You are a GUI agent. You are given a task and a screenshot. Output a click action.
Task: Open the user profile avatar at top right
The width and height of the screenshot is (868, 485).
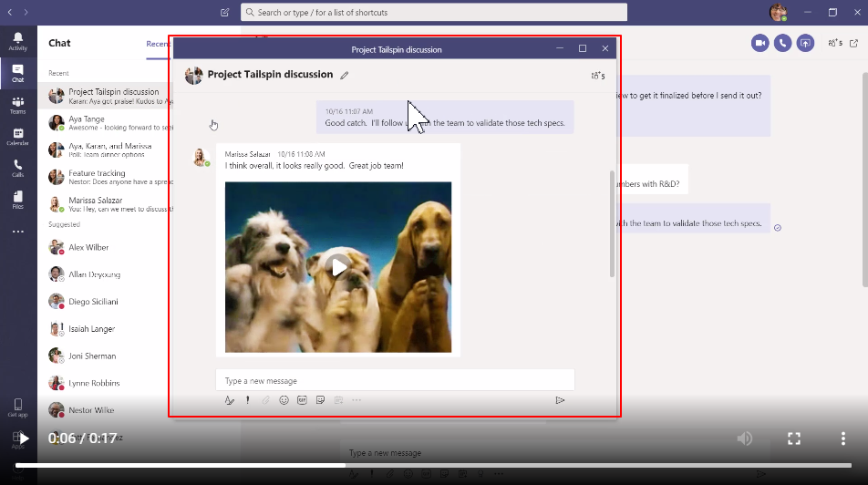pyautogui.click(x=779, y=12)
